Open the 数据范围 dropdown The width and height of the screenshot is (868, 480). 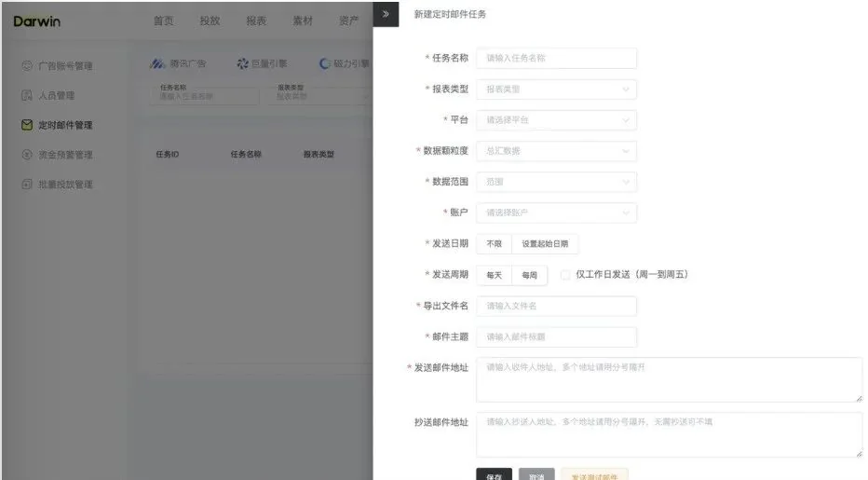point(556,182)
